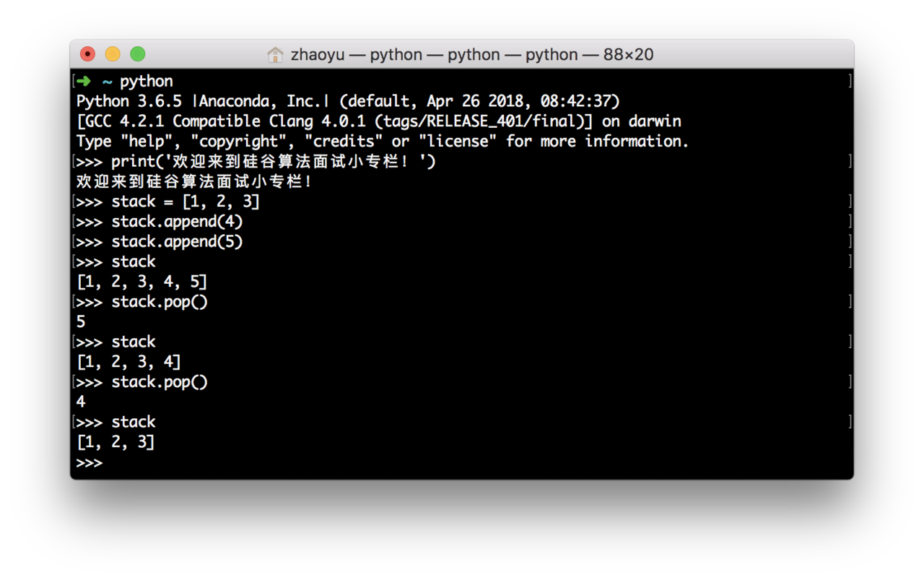Click the output '[1, 2, 3, 4, 5]'
The image size is (924, 580).
[x=141, y=282]
